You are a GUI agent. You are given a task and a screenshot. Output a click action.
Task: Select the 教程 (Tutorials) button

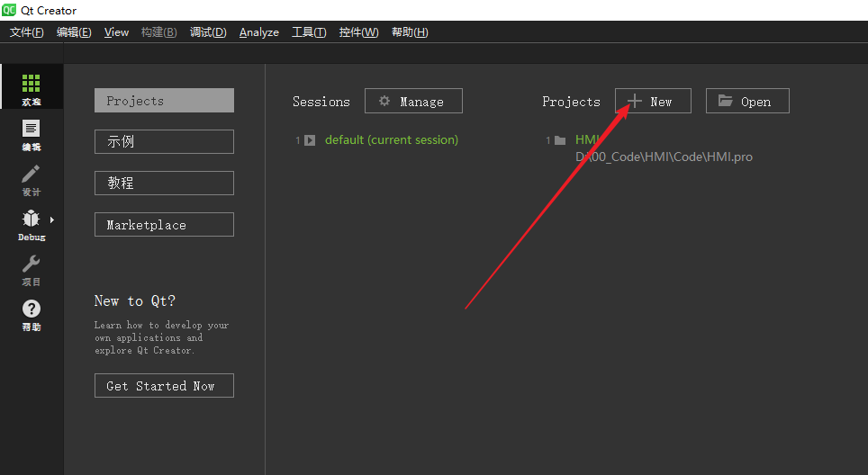point(165,183)
